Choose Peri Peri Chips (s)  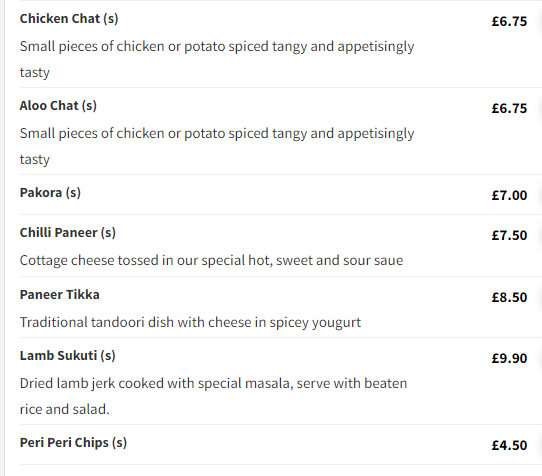73,443
